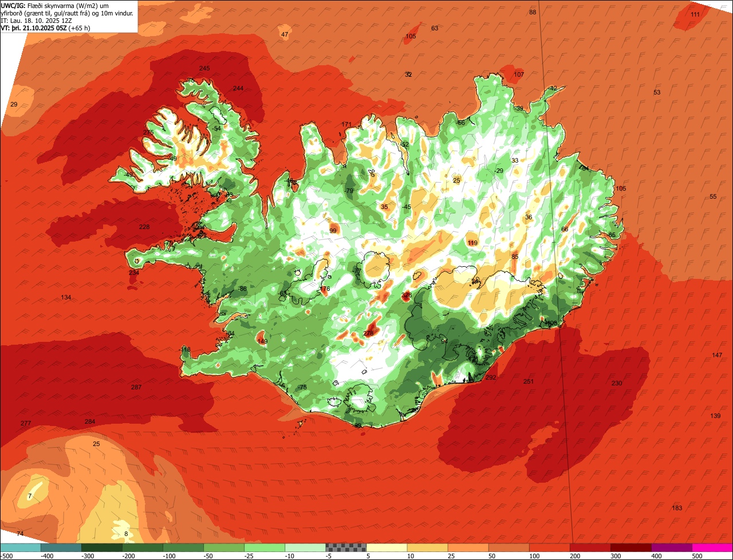Click the value 99 inland
Viewport: 733px width, 560px height.
point(333,231)
